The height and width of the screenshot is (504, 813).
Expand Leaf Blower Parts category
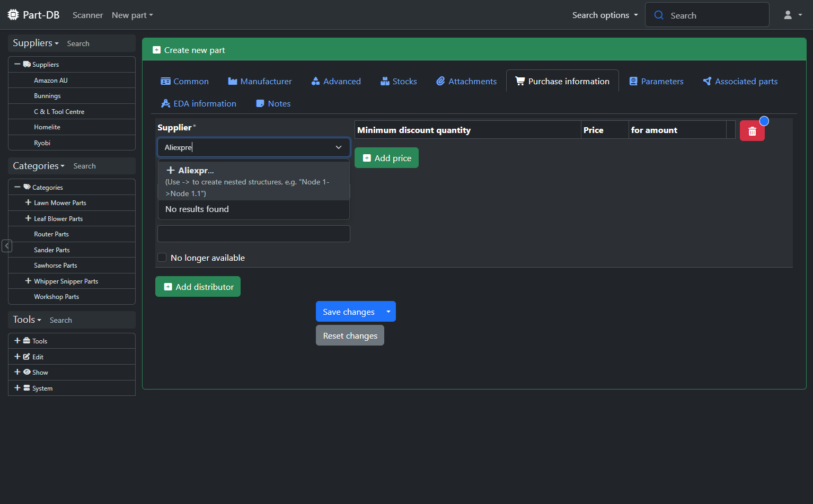click(x=28, y=218)
